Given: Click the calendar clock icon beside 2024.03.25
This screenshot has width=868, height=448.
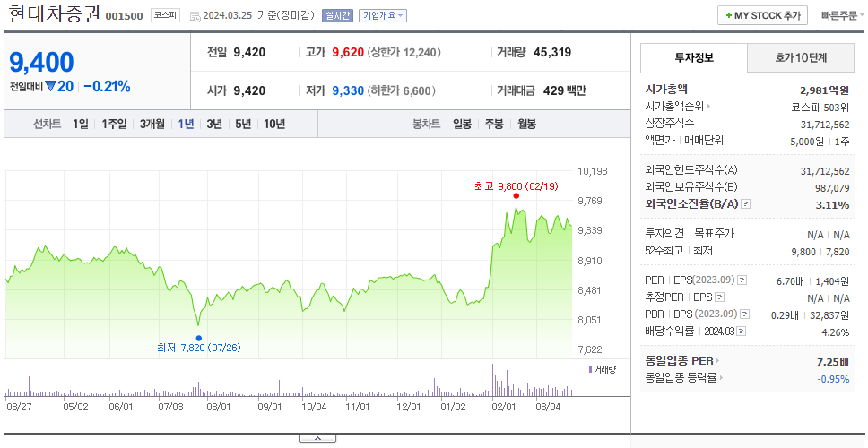Looking at the screenshot, I should (x=195, y=16).
